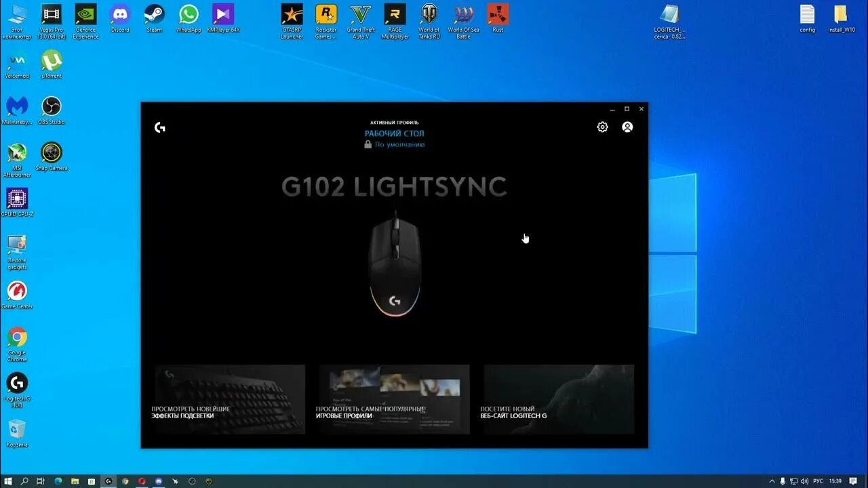Open OBS Studio desktop shortcut
Image resolution: width=868 pixels, height=488 pixels.
[52, 110]
